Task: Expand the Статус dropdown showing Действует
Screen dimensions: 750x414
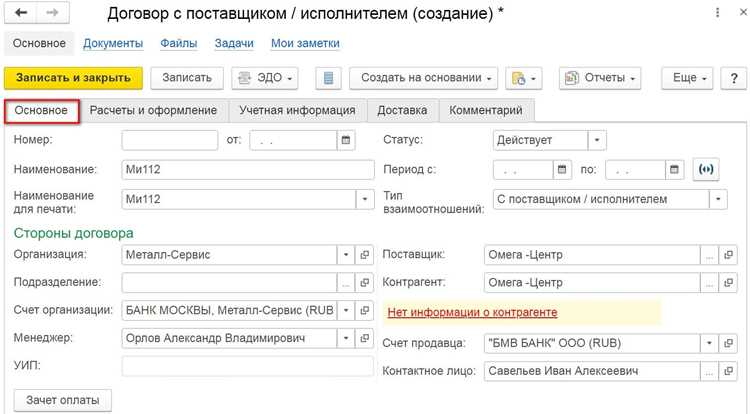Action: point(597,140)
